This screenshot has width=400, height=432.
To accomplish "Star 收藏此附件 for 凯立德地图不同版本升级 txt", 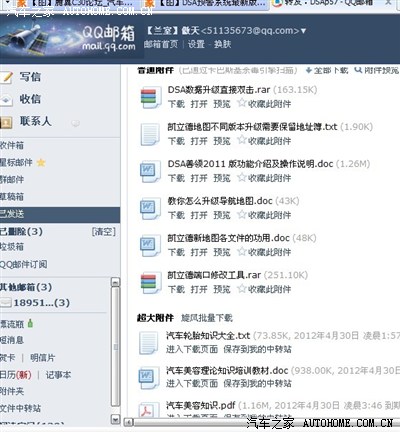I will click(242, 140).
